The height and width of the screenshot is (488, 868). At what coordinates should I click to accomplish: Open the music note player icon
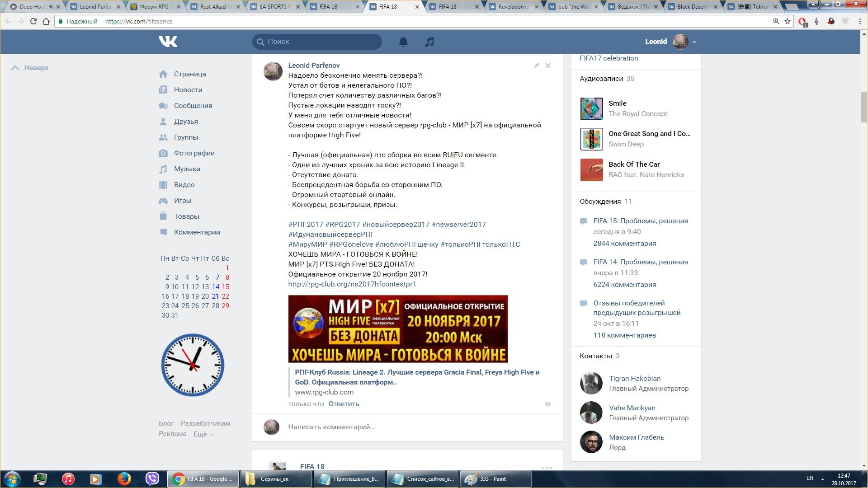point(429,42)
